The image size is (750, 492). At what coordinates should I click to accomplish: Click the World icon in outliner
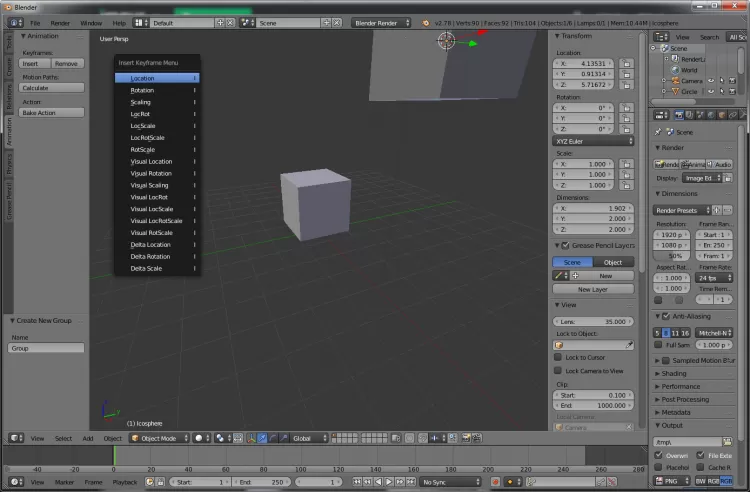(674, 70)
